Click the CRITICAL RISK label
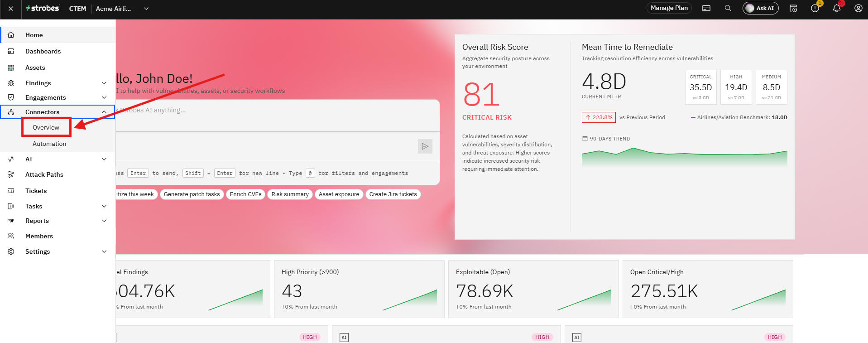The width and height of the screenshot is (868, 343). (x=487, y=117)
